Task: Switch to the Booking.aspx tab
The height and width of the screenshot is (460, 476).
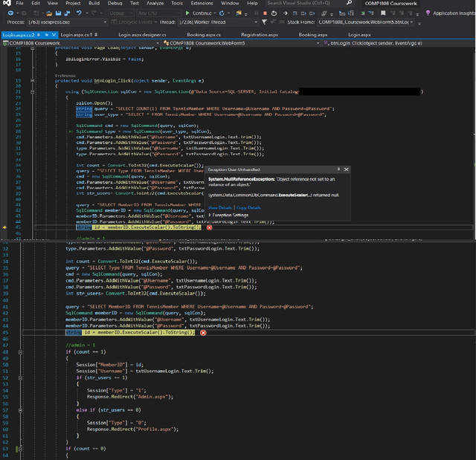Action: [x=312, y=35]
